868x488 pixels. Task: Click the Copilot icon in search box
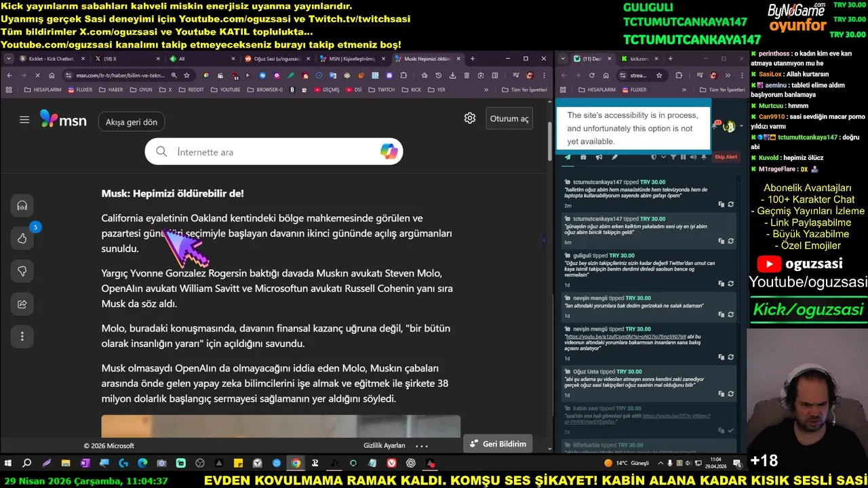pyautogui.click(x=389, y=152)
